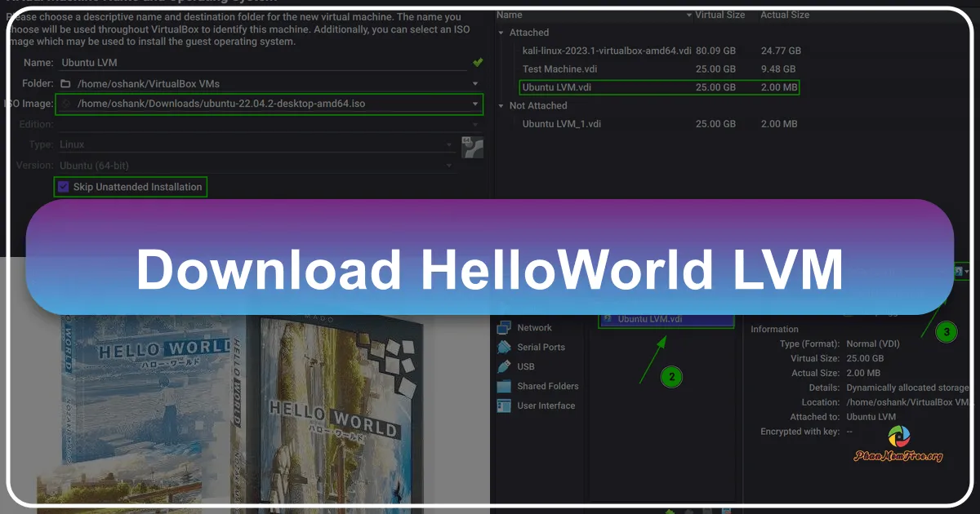Open the Shared Folders settings icon
This screenshot has height=514, width=980.
[504, 386]
